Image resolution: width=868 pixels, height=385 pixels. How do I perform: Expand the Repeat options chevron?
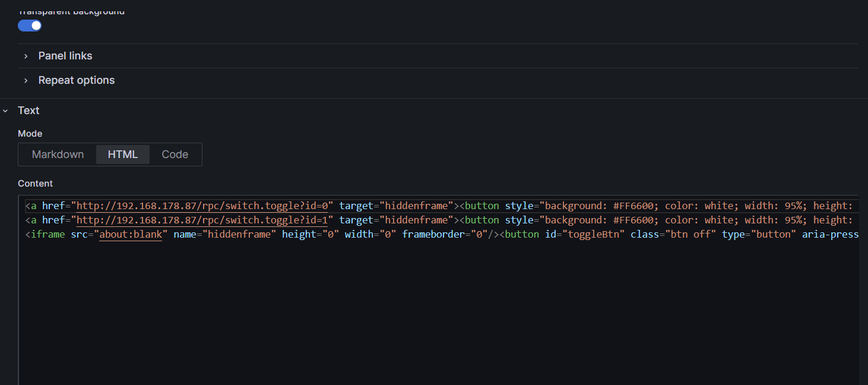pyautogui.click(x=26, y=80)
